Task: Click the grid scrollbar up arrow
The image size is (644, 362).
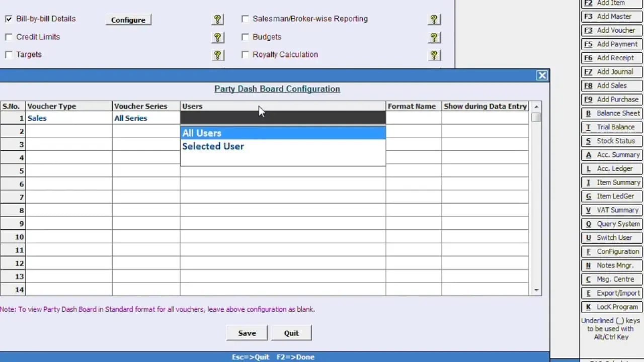Action: point(536,107)
